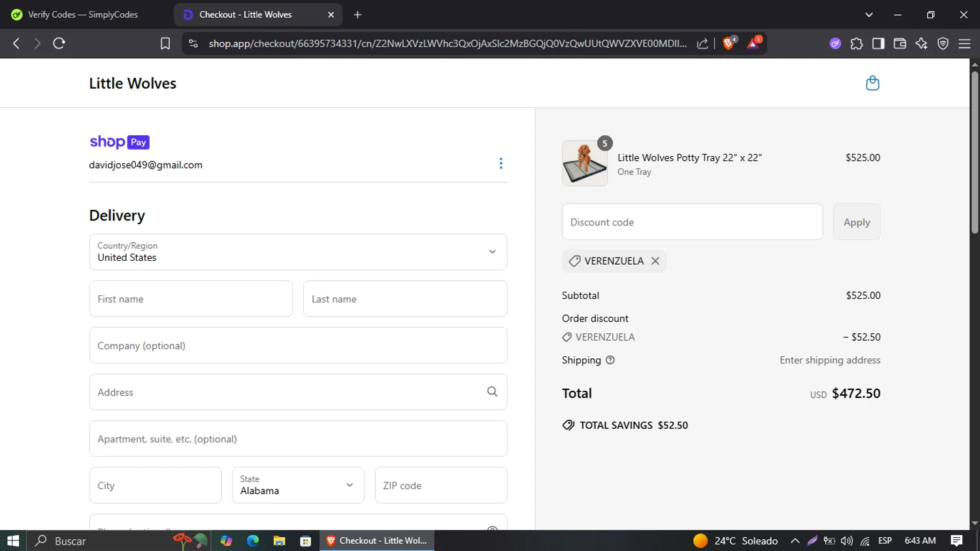Remove the VERENZUELA discount code
This screenshot has width=980, height=551.
[655, 261]
